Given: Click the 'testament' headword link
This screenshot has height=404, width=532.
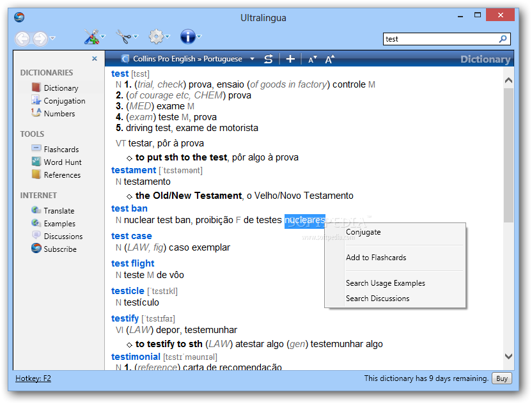Looking at the screenshot, I should (134, 170).
